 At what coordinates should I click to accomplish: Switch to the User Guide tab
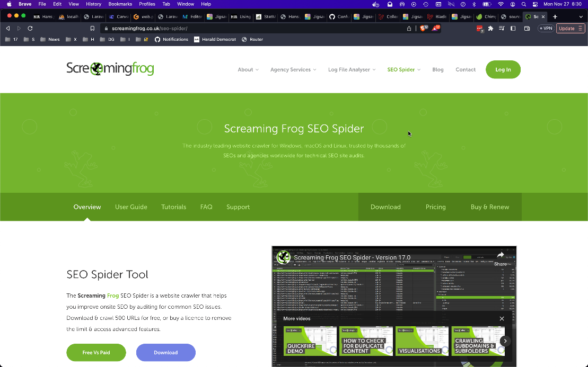click(131, 207)
